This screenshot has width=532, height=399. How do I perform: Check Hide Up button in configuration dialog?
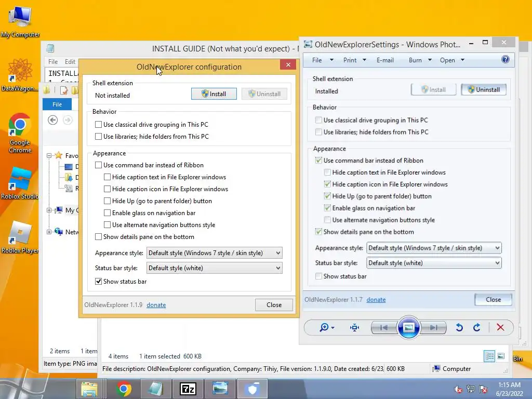(107, 201)
